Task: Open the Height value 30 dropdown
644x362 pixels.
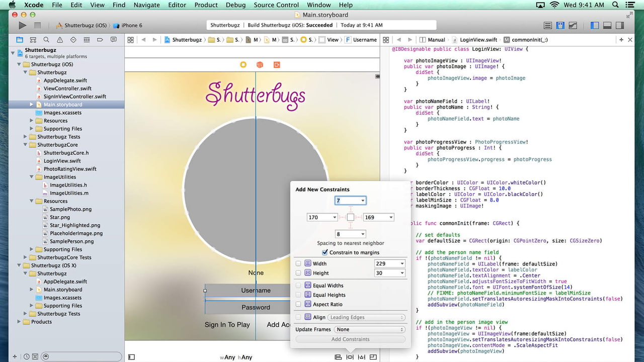Action: pos(402,273)
